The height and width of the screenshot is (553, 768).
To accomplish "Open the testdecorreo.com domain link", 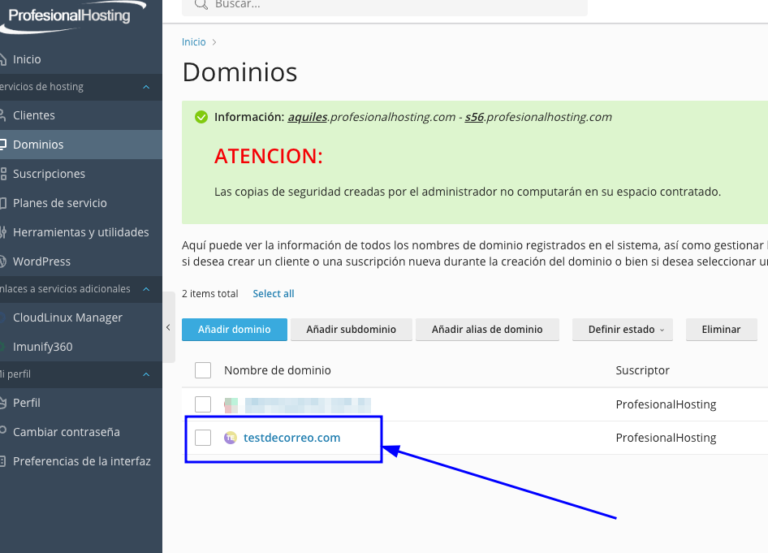I will [292, 437].
